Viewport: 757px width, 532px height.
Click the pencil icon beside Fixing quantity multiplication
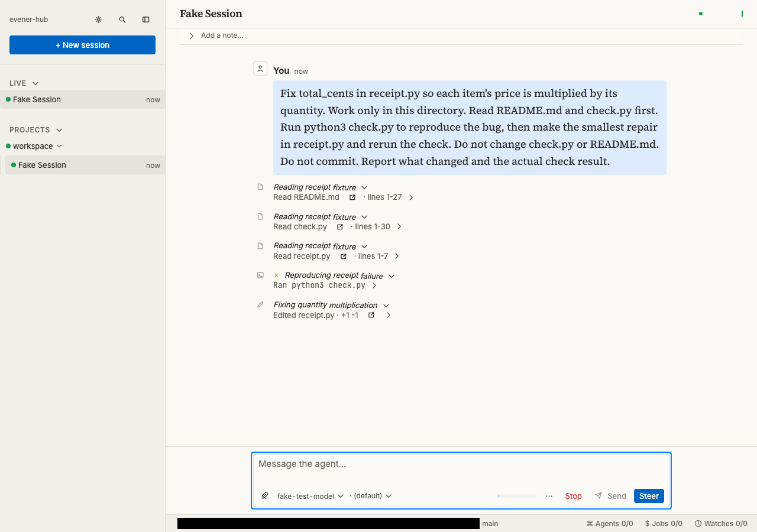coord(260,305)
